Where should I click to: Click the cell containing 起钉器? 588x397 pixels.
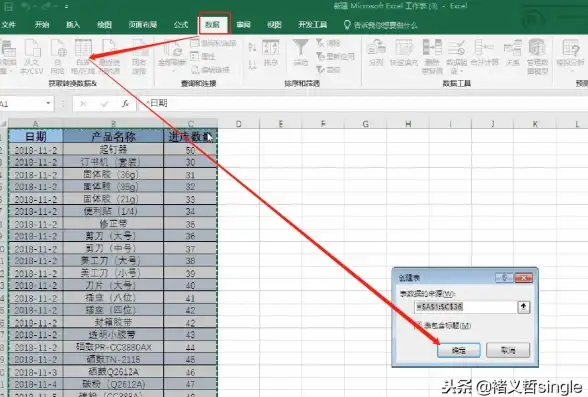pos(113,150)
